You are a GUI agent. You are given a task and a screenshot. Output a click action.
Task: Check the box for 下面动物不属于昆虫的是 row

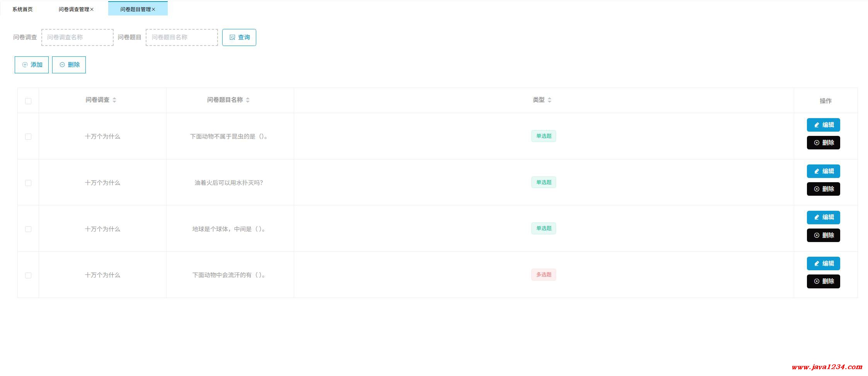tap(28, 137)
